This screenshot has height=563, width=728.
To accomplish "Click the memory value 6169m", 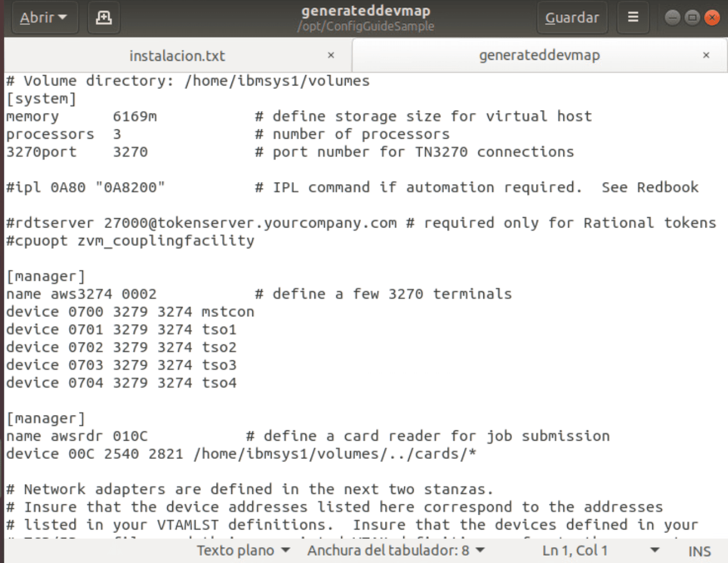I will (x=134, y=117).
